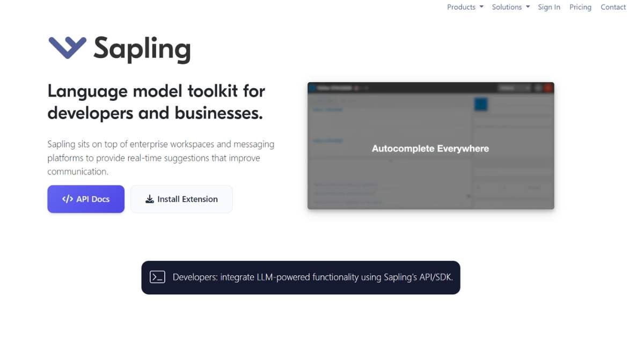Click the terminal icon in the Developers banner
This screenshot has height=337, width=644.
click(x=157, y=277)
